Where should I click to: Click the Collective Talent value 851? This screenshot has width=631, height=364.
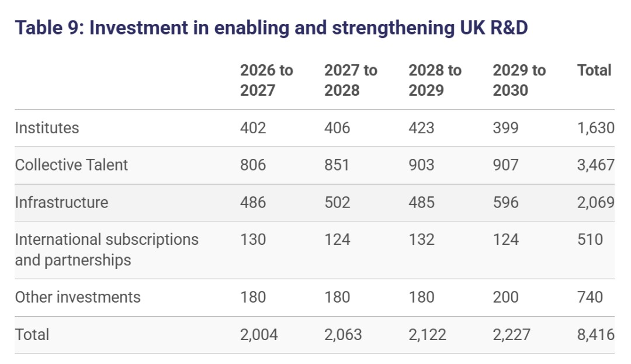(337, 165)
